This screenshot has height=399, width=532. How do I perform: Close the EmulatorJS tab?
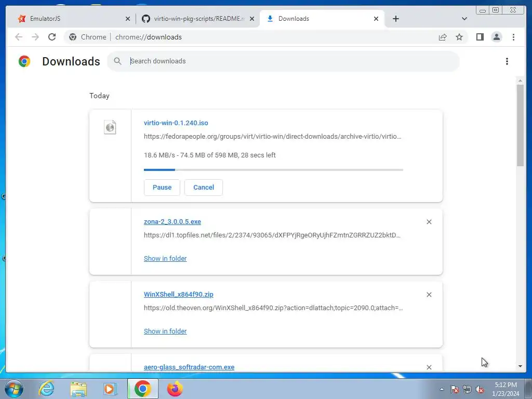point(128,19)
